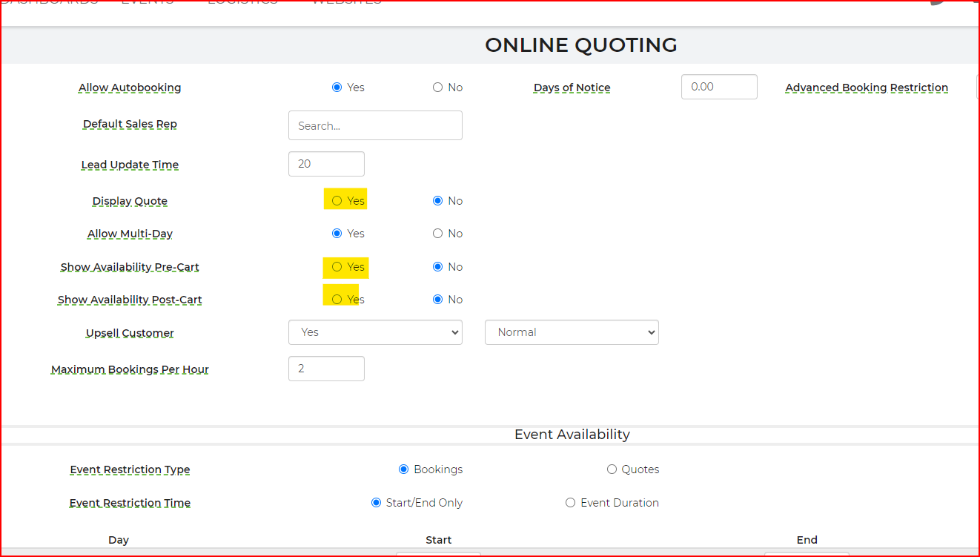The width and height of the screenshot is (980, 557).
Task: Set Show Availability Pre-Cart to Yes
Action: 337,267
